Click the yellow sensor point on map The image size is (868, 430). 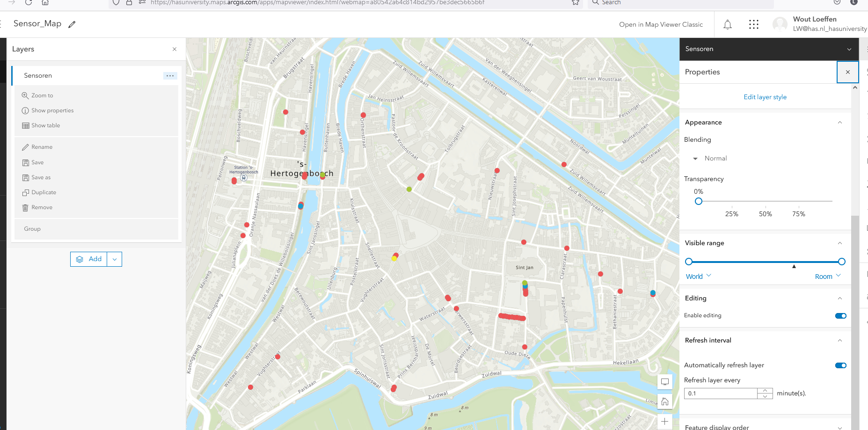point(394,258)
